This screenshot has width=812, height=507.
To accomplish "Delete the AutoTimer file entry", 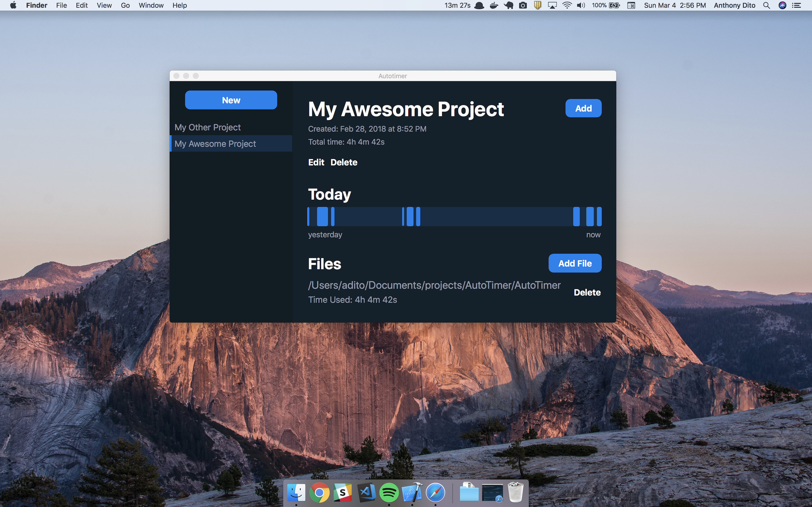I will pos(587,292).
